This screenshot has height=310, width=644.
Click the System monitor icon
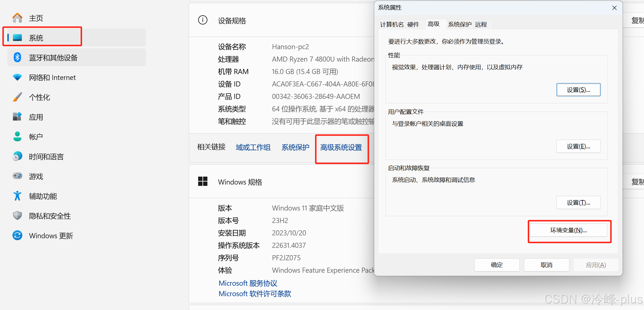pos(18,38)
